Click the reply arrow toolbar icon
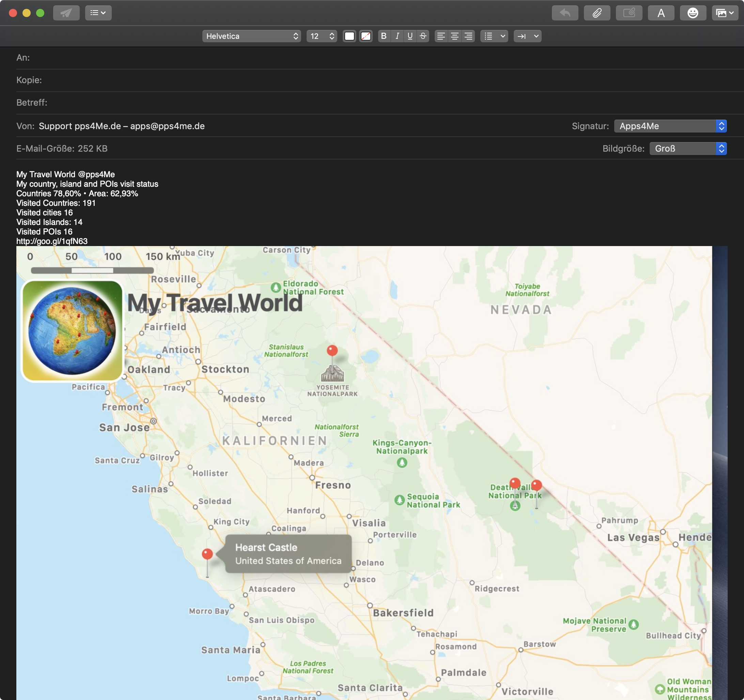This screenshot has width=744, height=700. tap(565, 13)
